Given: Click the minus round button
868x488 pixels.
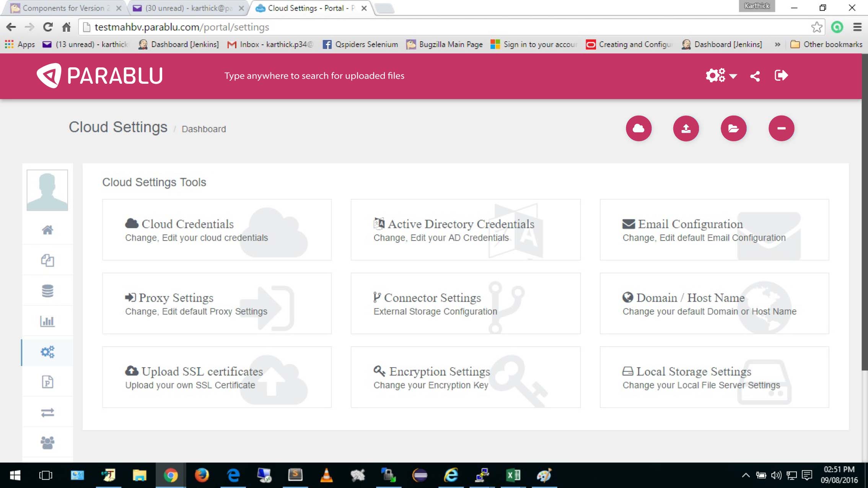Looking at the screenshot, I should click(x=781, y=129).
